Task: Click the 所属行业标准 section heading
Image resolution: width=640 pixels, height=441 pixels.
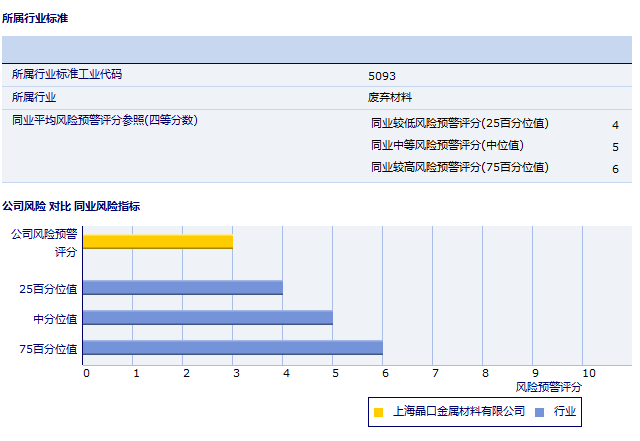Action: pyautogui.click(x=36, y=18)
